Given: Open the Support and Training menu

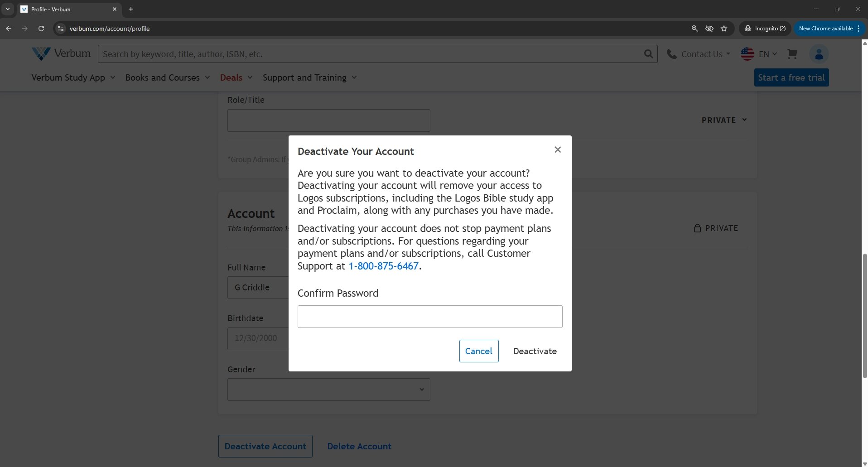Looking at the screenshot, I should coord(309,77).
